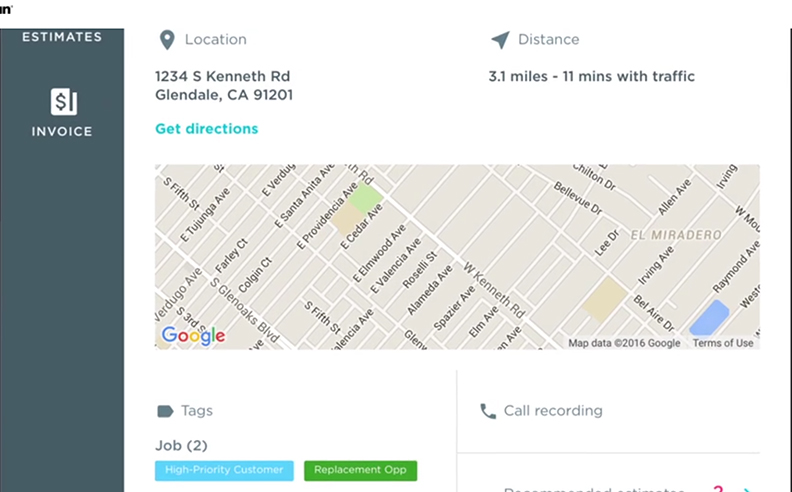This screenshot has width=792, height=492.
Task: Expand Recommended estimates with the chevron arrow
Action: 747,489
